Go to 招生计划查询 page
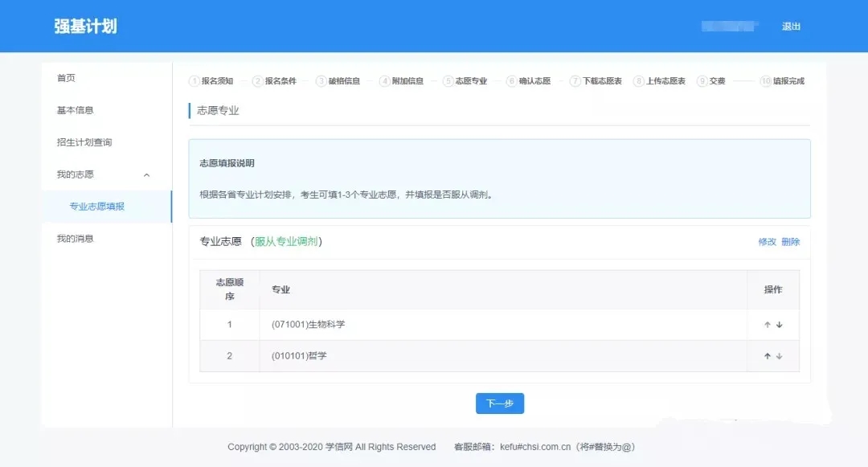Screen dimensions: 868x467 pos(84,142)
